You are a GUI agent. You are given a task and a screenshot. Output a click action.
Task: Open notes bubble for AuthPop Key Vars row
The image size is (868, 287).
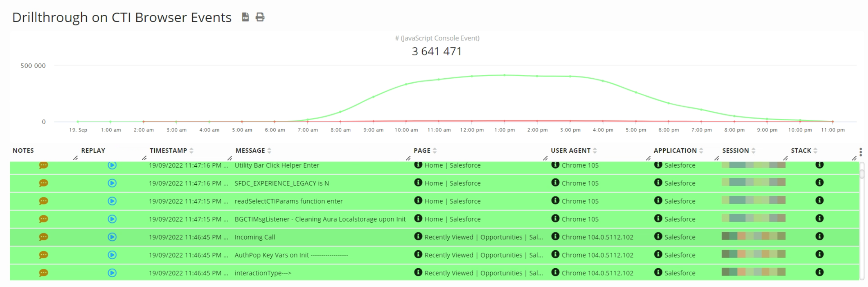[x=44, y=255]
